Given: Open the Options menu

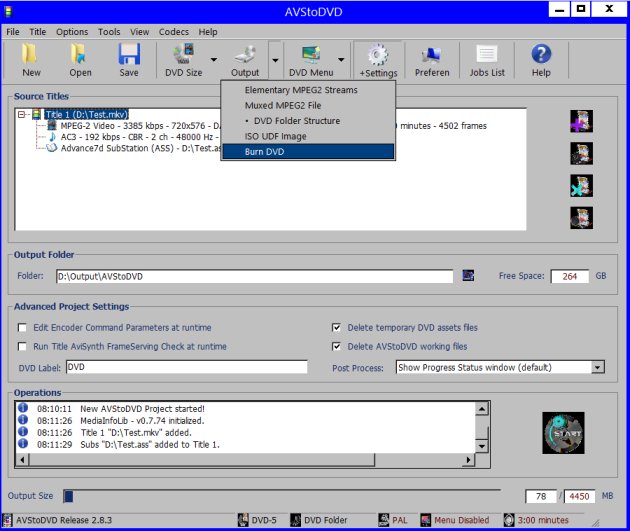Looking at the screenshot, I should 72,32.
